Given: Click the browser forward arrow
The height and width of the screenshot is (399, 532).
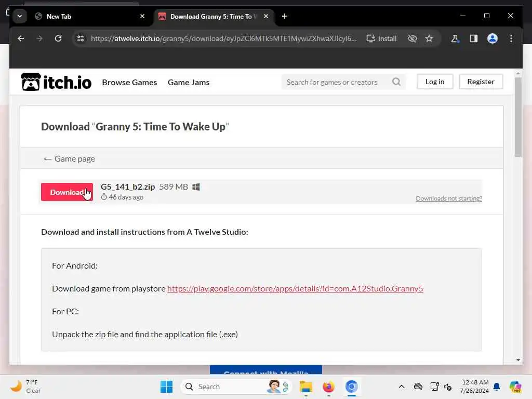Looking at the screenshot, I should (39, 38).
